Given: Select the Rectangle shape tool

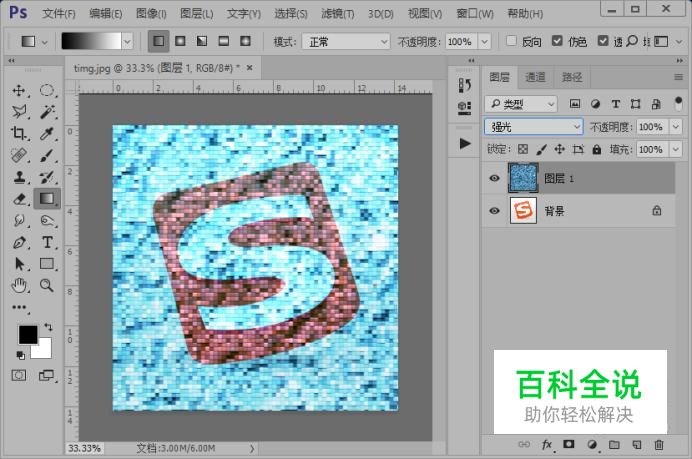Looking at the screenshot, I should [x=47, y=264].
